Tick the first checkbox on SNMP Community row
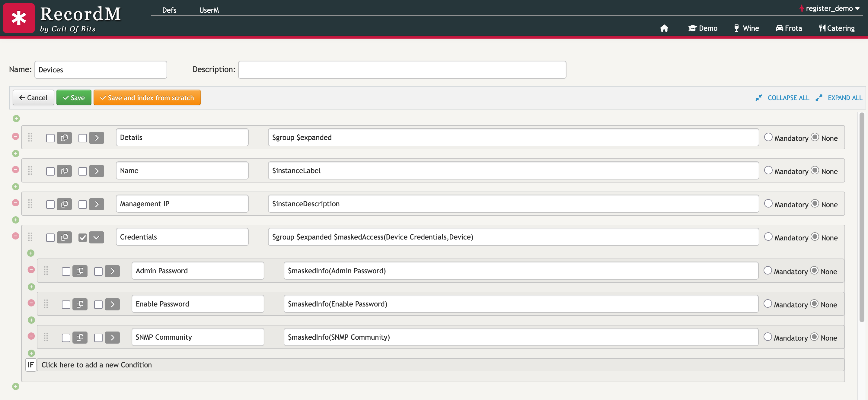This screenshot has height=400, width=868. click(66, 338)
